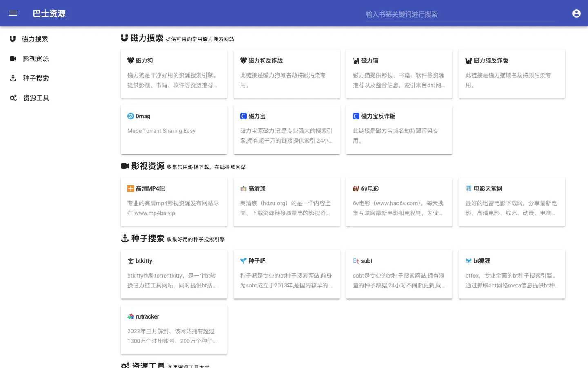This screenshot has width=588, height=368.
Task: Click the 种子吧 sprout icon
Action: coord(243,261)
